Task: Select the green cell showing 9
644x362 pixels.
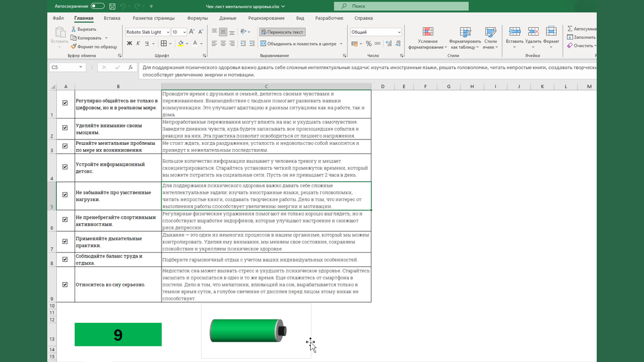Action: click(x=118, y=335)
